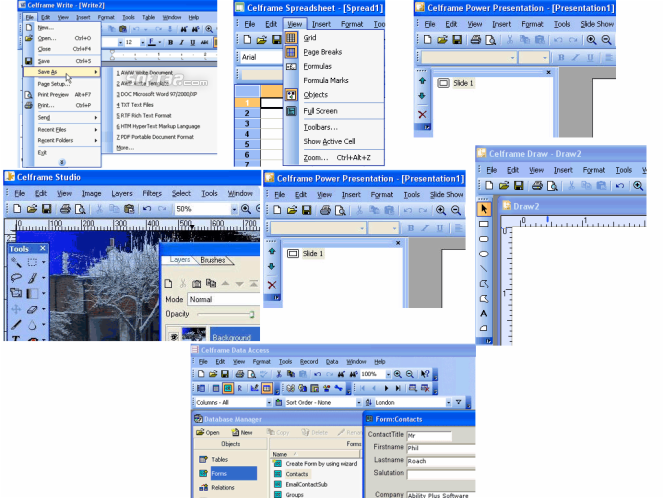Select the Eraser tool in Studio Tools panel
The height and width of the screenshot is (498, 664).
[x=32, y=310]
